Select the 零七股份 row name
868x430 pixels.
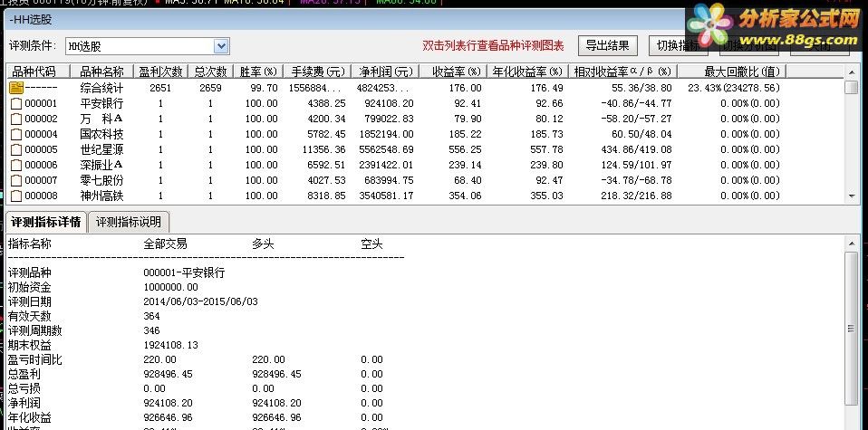tap(101, 180)
